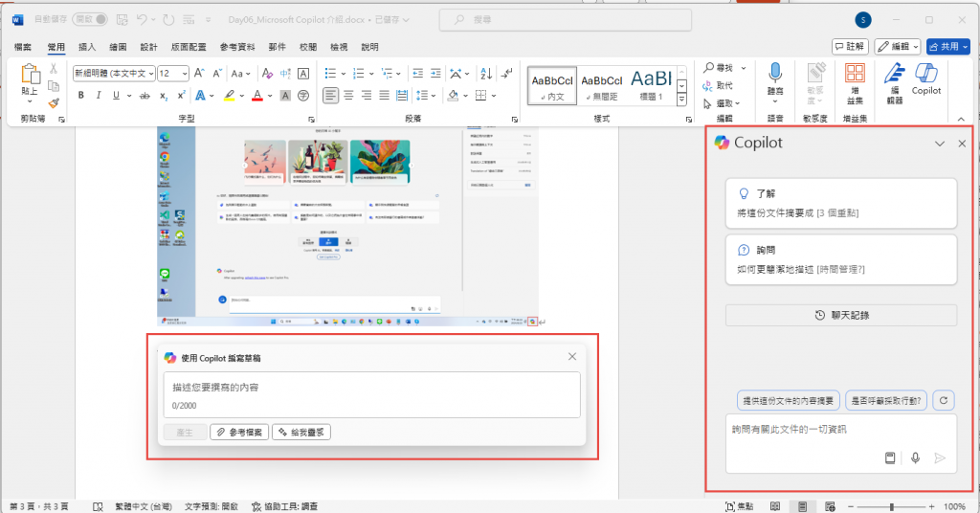Click the draft description input field

click(x=372, y=395)
